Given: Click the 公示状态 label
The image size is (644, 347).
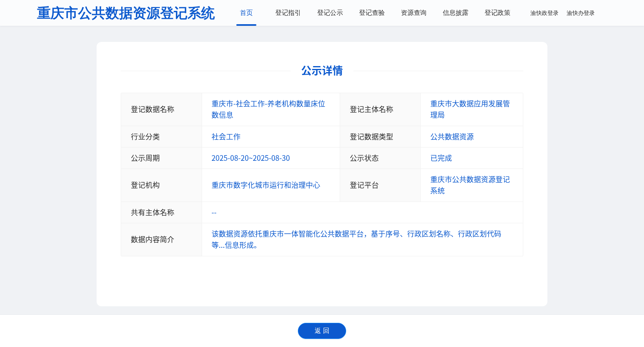Looking at the screenshot, I should (x=364, y=158).
